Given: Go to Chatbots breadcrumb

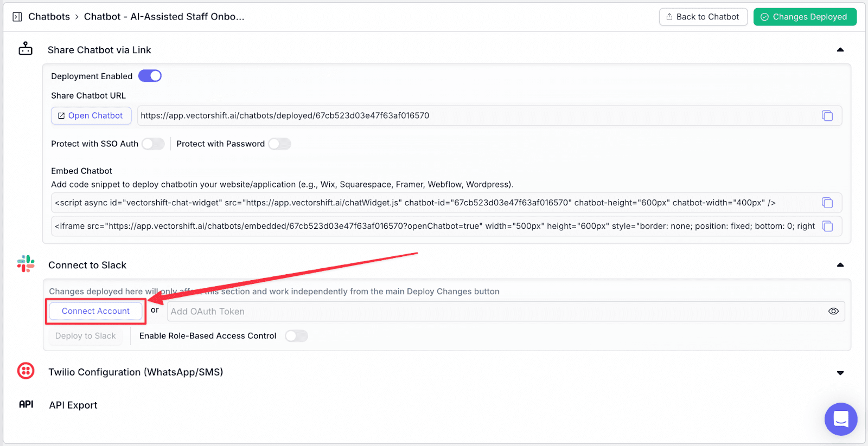Looking at the screenshot, I should (49, 17).
